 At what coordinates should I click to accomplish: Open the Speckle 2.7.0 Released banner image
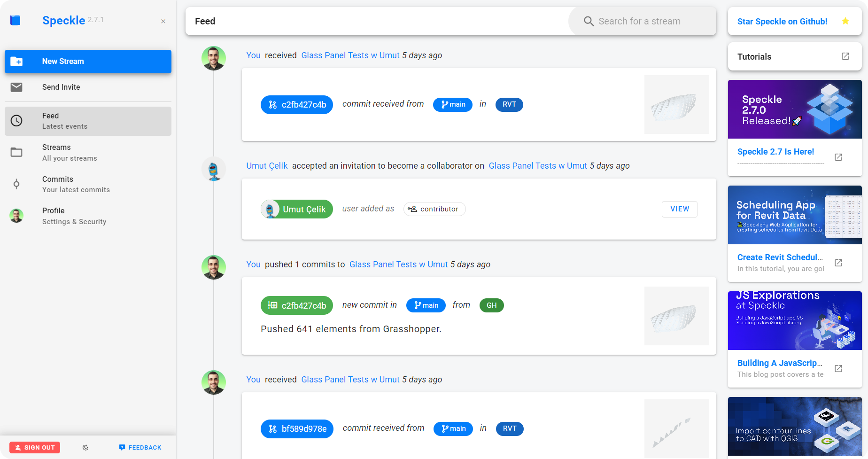(795, 109)
